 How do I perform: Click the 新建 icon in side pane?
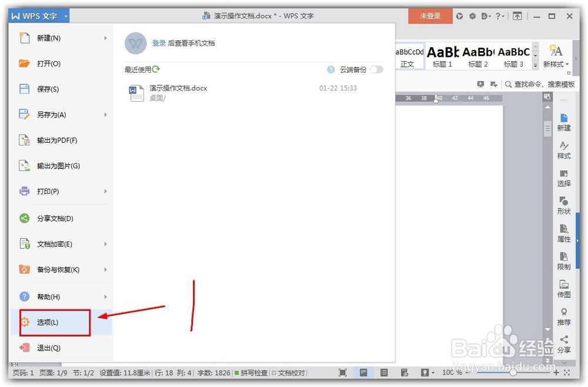[x=564, y=123]
